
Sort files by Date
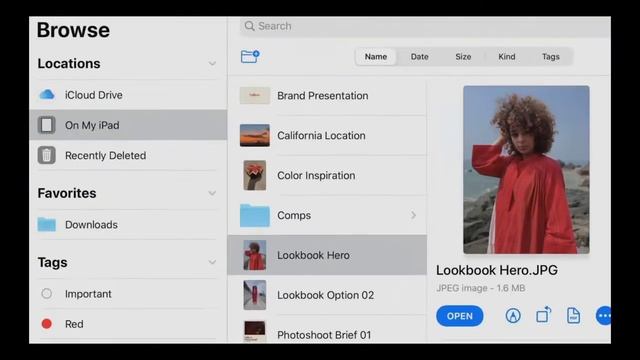tap(420, 57)
